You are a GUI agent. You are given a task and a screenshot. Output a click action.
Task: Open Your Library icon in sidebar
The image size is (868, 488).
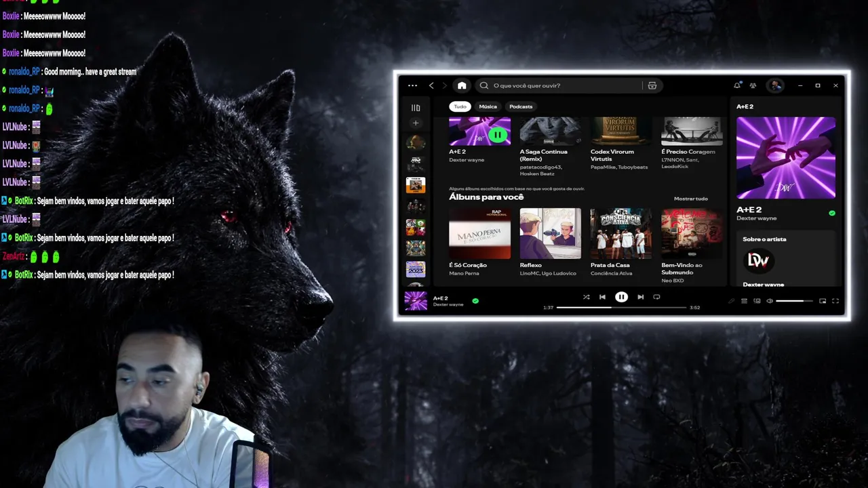pos(416,108)
